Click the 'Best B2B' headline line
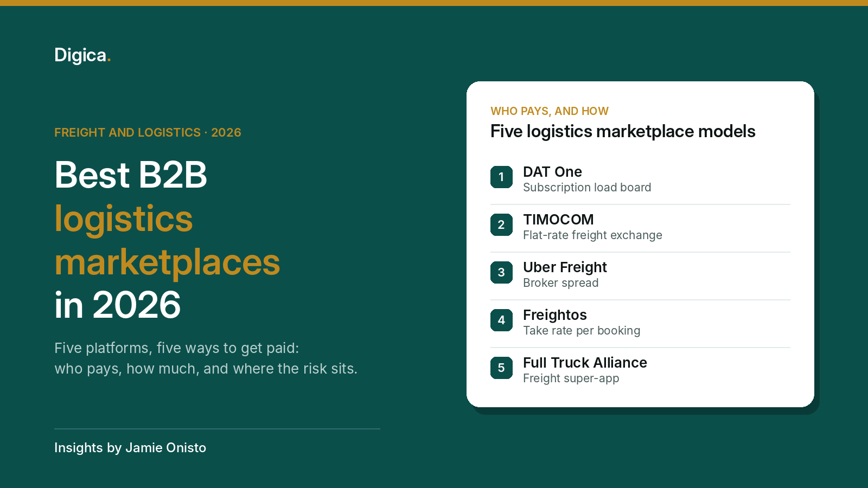The image size is (868, 488). pyautogui.click(x=131, y=175)
